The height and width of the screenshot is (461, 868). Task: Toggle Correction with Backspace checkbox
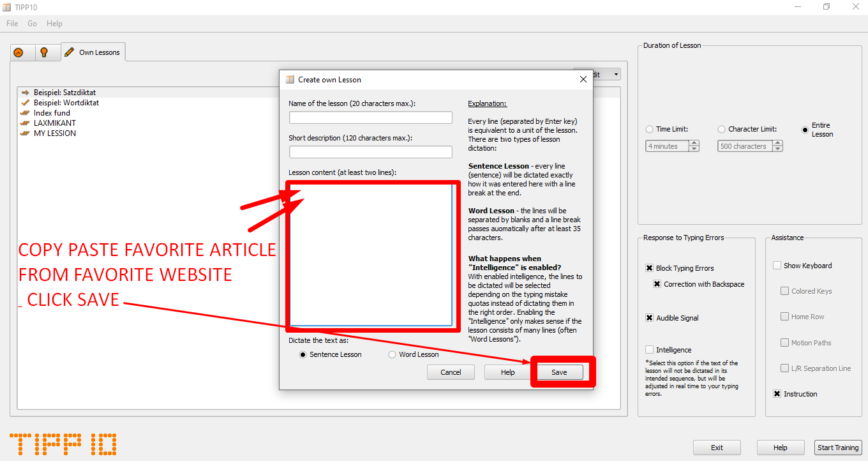point(657,284)
